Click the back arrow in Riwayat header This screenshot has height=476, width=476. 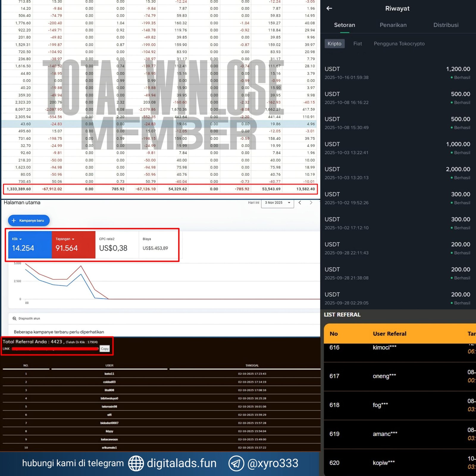(x=329, y=8)
